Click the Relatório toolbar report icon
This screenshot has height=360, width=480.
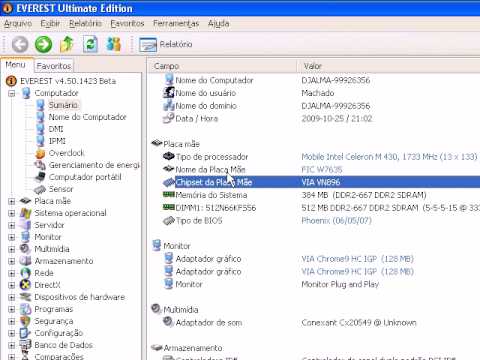tap(148, 45)
